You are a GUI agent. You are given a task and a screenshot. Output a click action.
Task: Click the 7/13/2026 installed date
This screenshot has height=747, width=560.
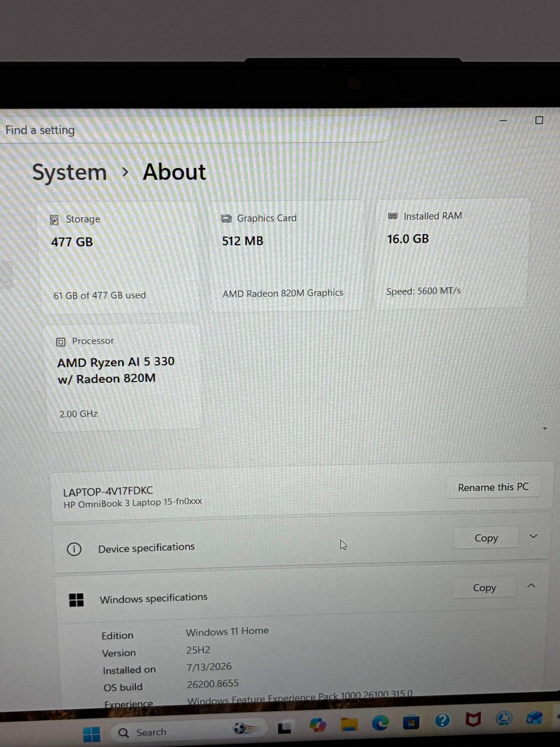click(209, 667)
